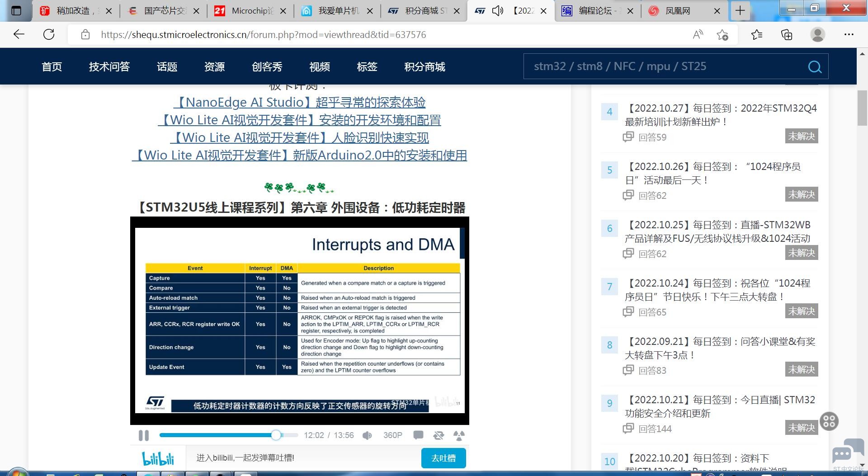Open Read Aloud in address bar

click(x=698, y=35)
